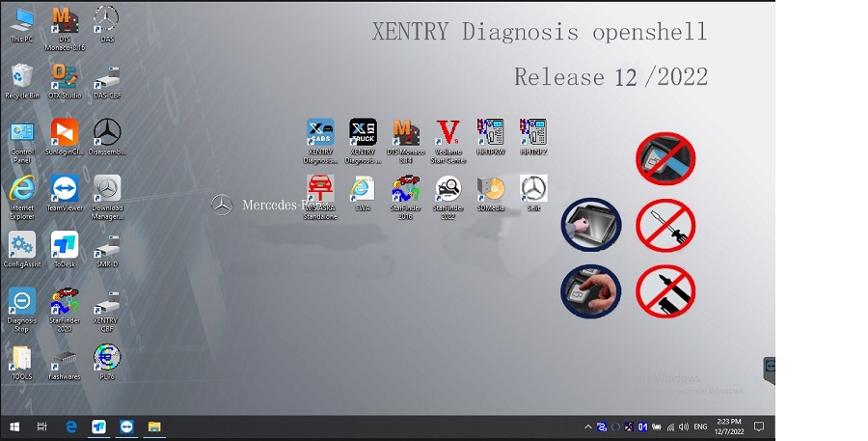Launch XENTRY Diagnosis Truck
The width and height of the screenshot is (868, 441).
point(364,141)
